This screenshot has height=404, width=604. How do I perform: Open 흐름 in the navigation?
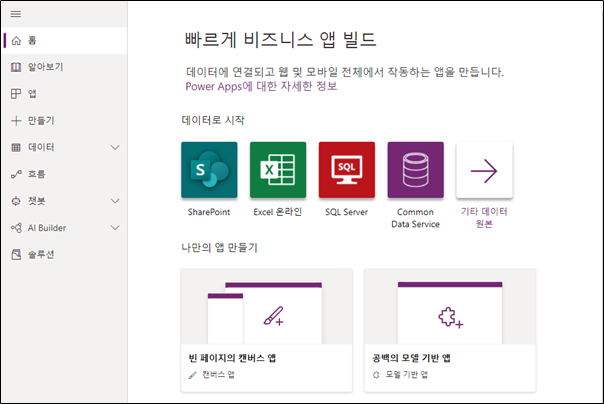coord(64,174)
